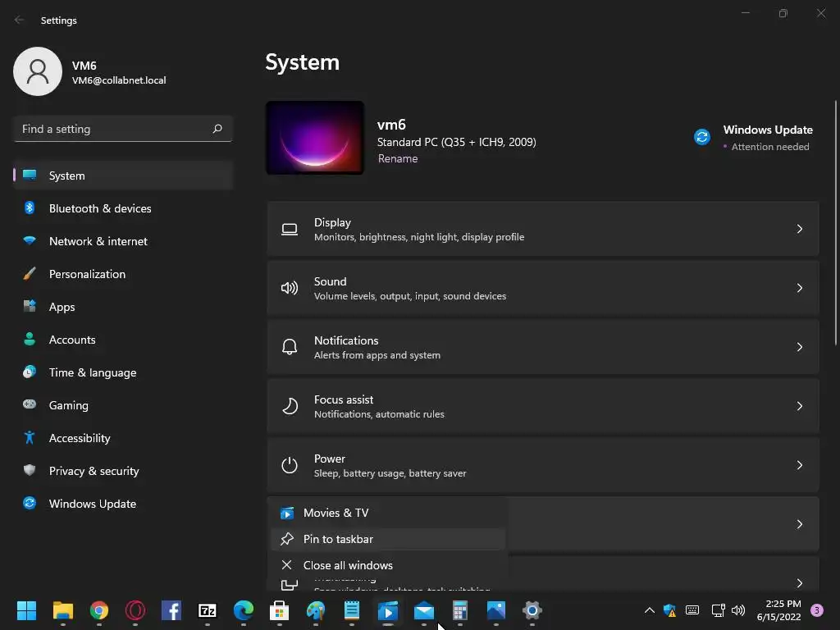
Task: Click the Personalization paintbrush icon
Action: pos(30,274)
